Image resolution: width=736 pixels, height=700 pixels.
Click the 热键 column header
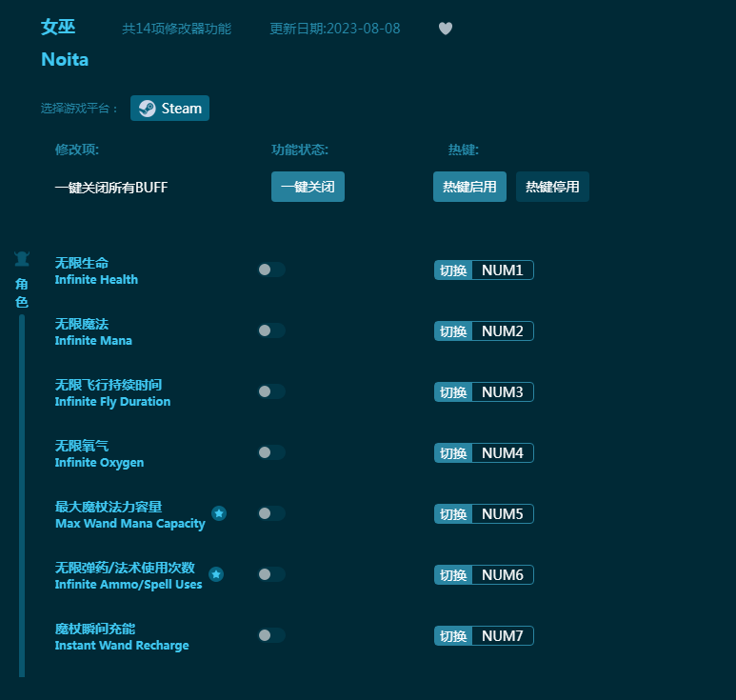tap(464, 150)
